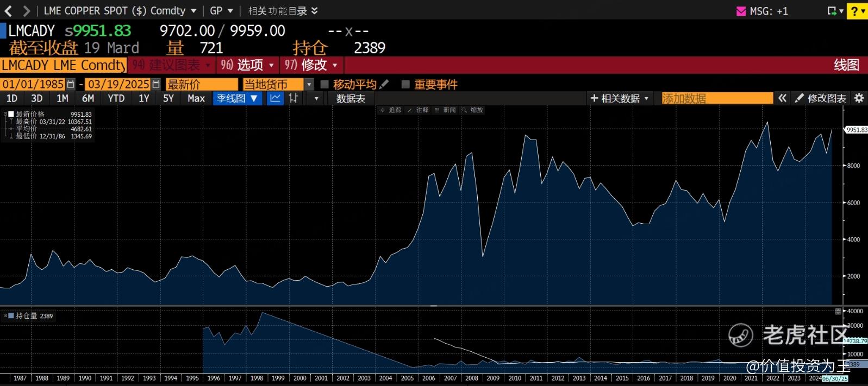868x386 pixels.
Task: Open the 数据表 data table
Action: tap(351, 98)
